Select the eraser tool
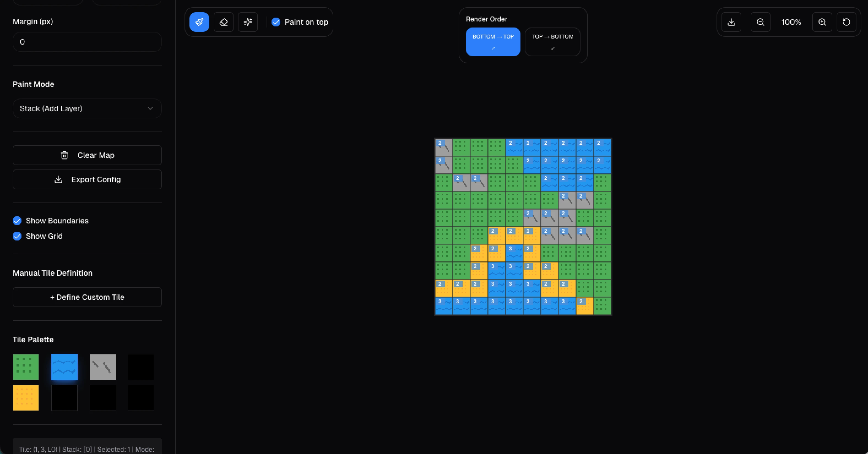The height and width of the screenshot is (454, 868). click(223, 22)
